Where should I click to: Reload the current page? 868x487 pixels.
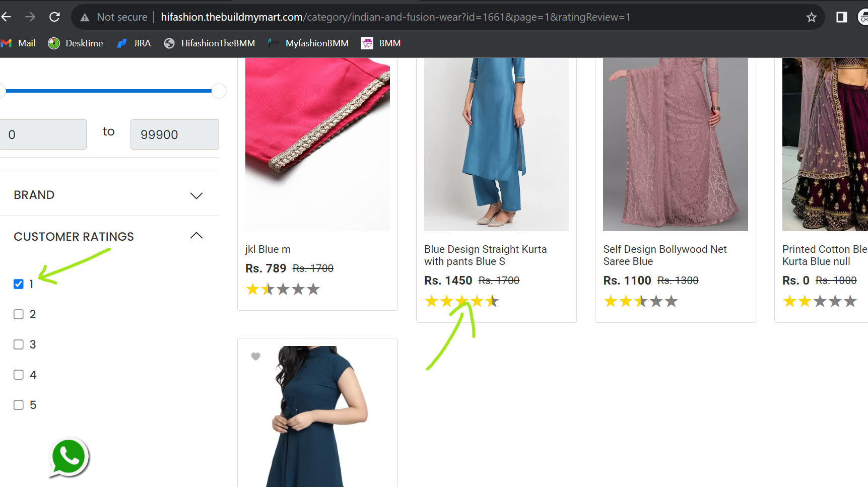[54, 17]
